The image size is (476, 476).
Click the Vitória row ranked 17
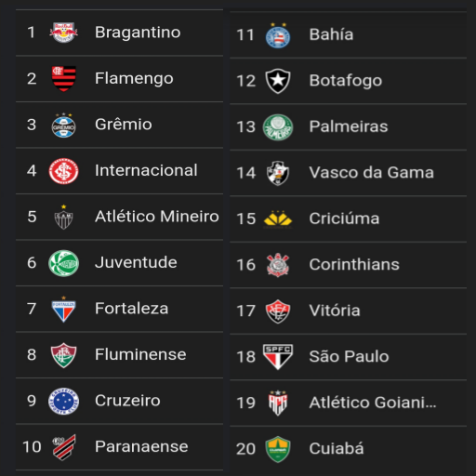(x=349, y=311)
